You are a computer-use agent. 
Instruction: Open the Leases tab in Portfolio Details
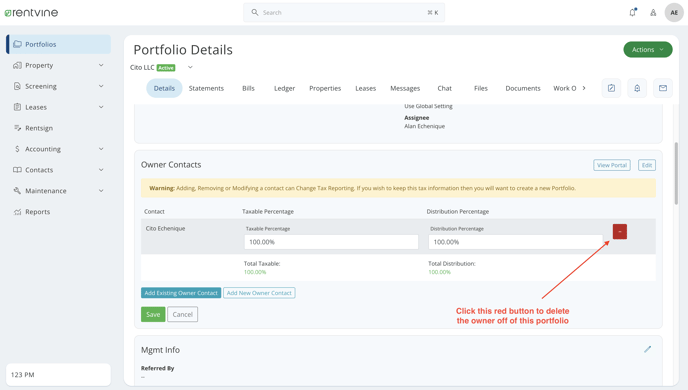coord(366,88)
